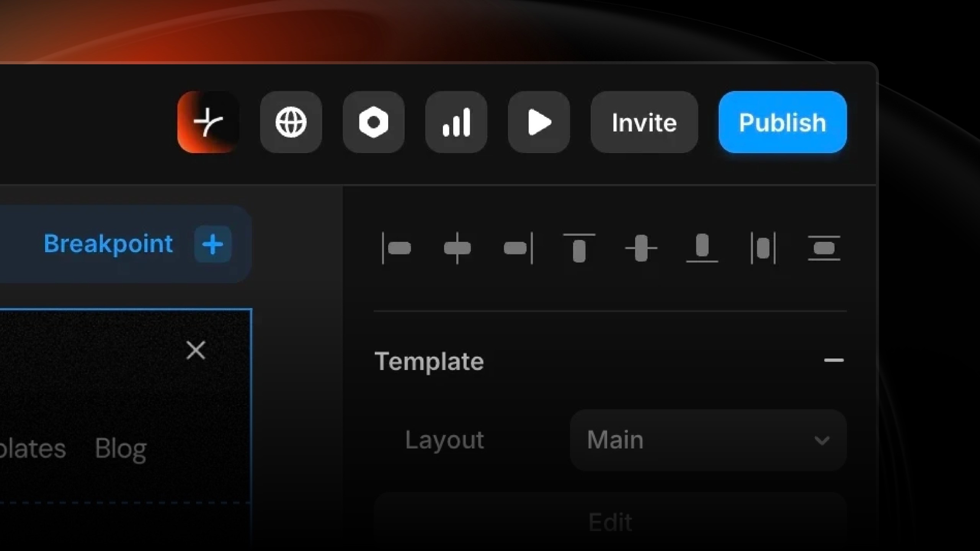The width and height of the screenshot is (980, 551).
Task: Distribute selection horizontally
Action: 763,248
